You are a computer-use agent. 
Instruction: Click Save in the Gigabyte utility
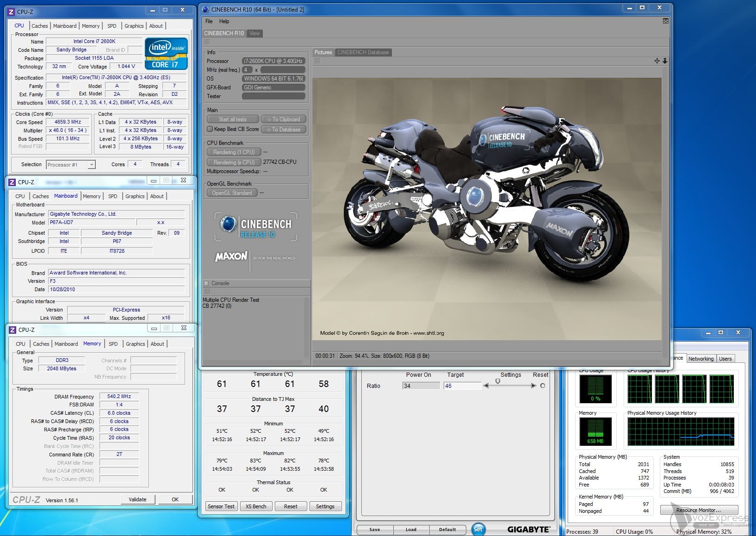click(x=375, y=530)
